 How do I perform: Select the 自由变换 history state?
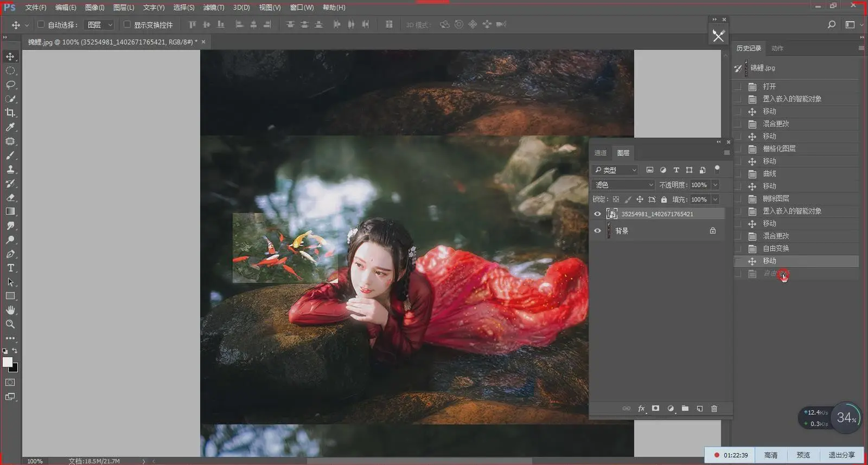pos(796,249)
